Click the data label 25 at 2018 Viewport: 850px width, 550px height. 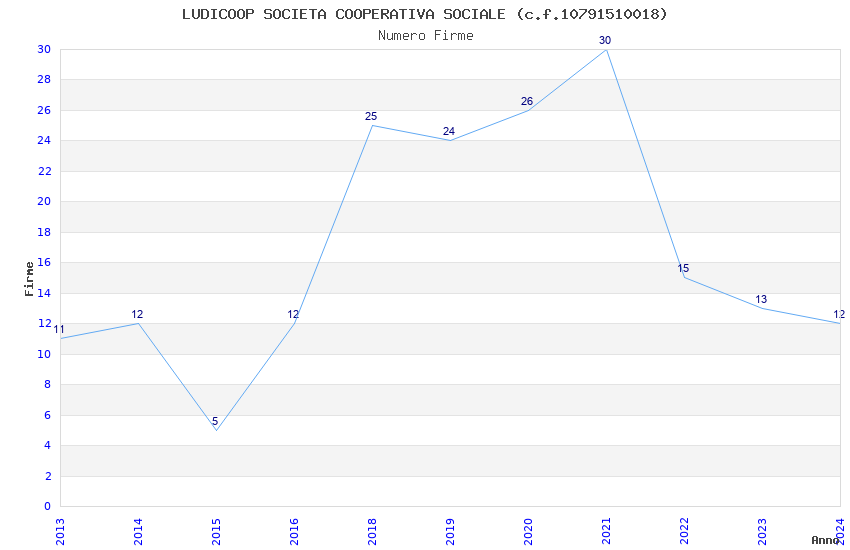click(371, 117)
